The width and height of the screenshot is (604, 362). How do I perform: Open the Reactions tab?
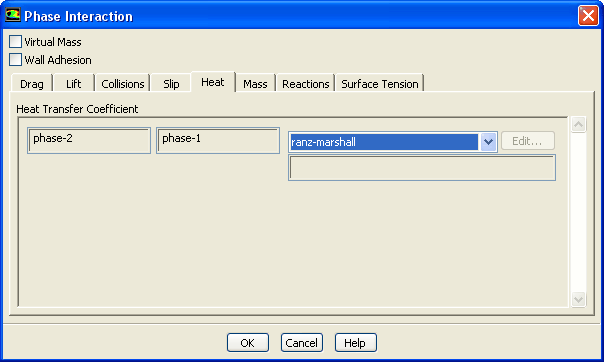tap(305, 84)
